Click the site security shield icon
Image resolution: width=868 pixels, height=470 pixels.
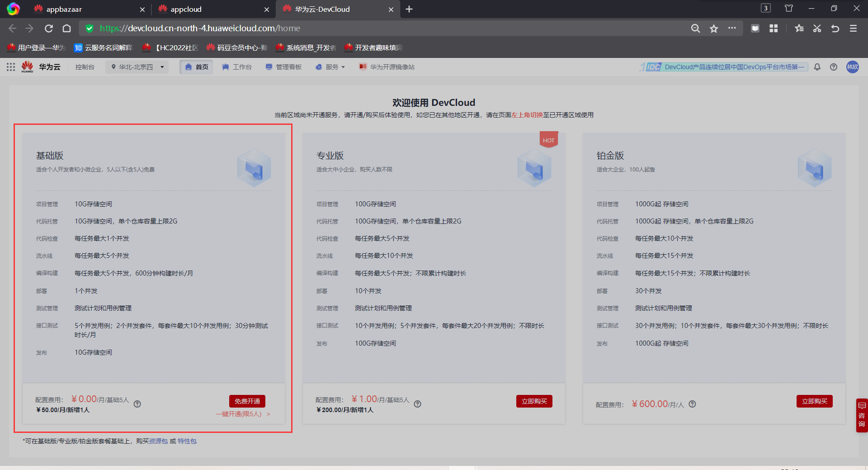point(90,28)
